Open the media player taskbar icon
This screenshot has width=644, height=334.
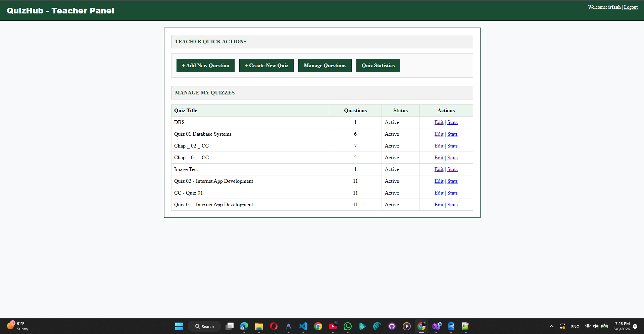pos(407,326)
